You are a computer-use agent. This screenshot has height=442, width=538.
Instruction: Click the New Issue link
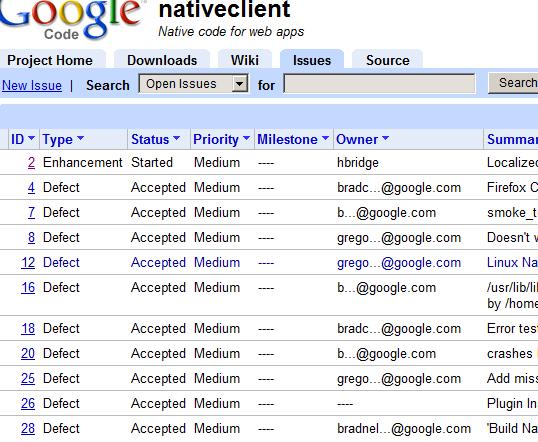(x=32, y=85)
